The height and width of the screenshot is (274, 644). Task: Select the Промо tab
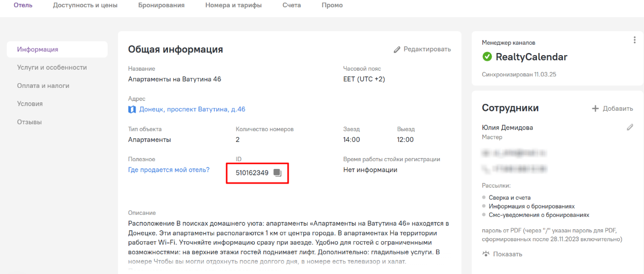tap(332, 5)
